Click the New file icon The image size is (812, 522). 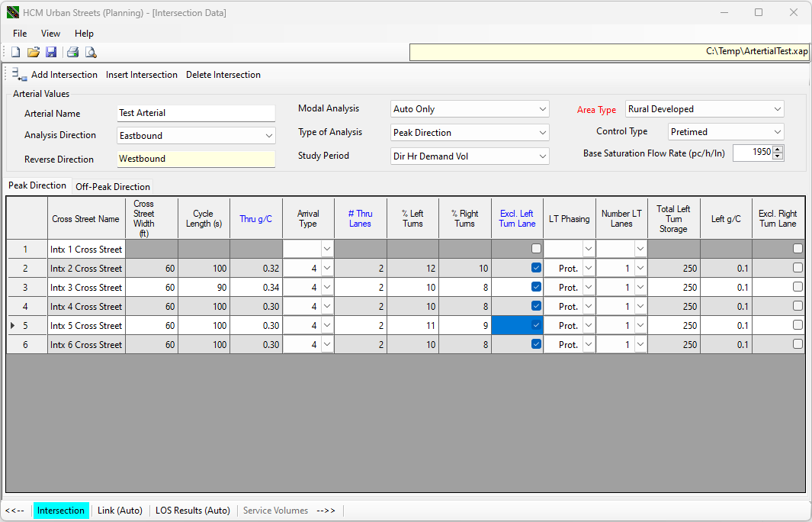coord(15,52)
